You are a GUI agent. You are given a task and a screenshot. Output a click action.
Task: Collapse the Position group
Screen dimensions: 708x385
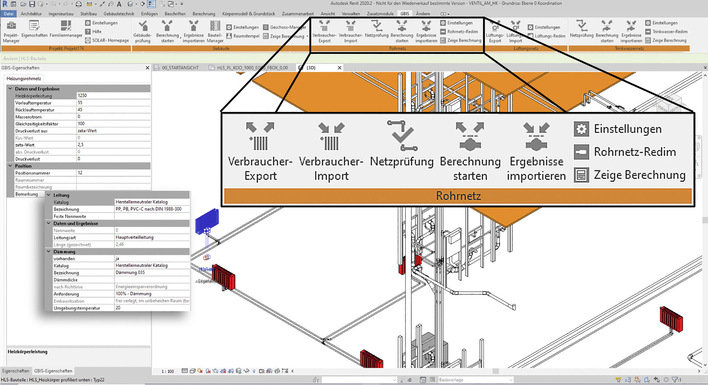point(10,166)
